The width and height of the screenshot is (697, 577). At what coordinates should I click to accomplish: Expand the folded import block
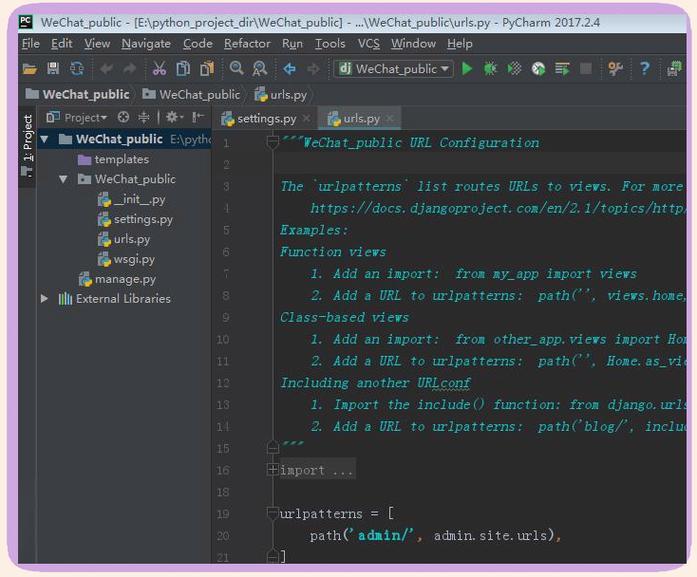pos(272,469)
